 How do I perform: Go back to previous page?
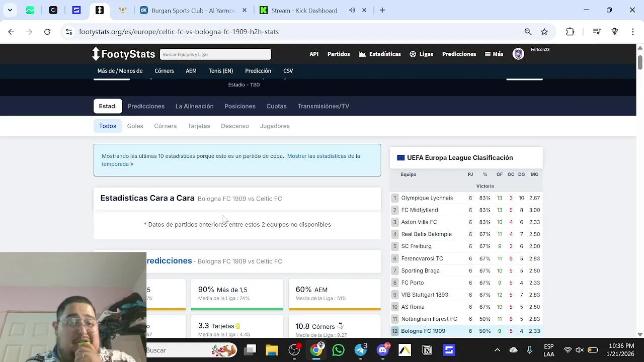point(11,32)
